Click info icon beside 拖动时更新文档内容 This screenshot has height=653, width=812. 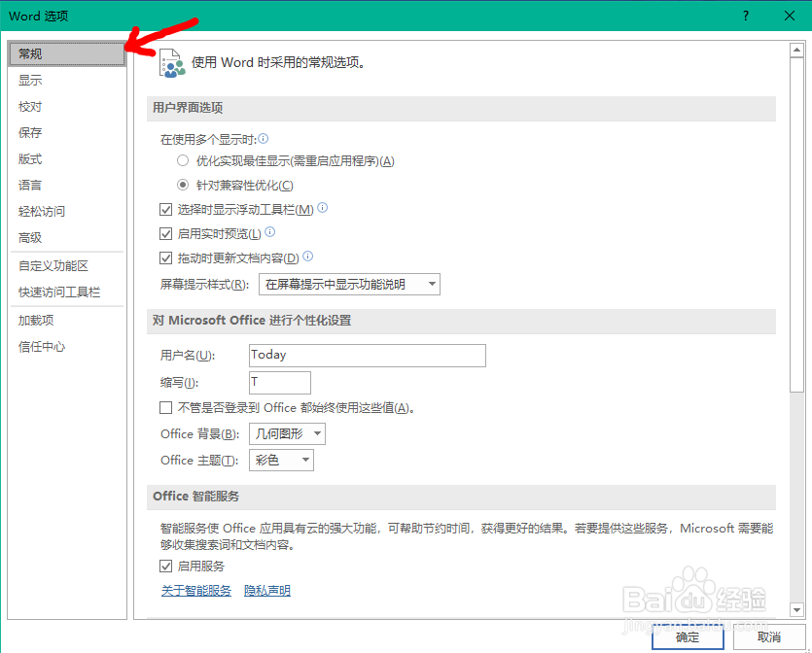point(307,256)
